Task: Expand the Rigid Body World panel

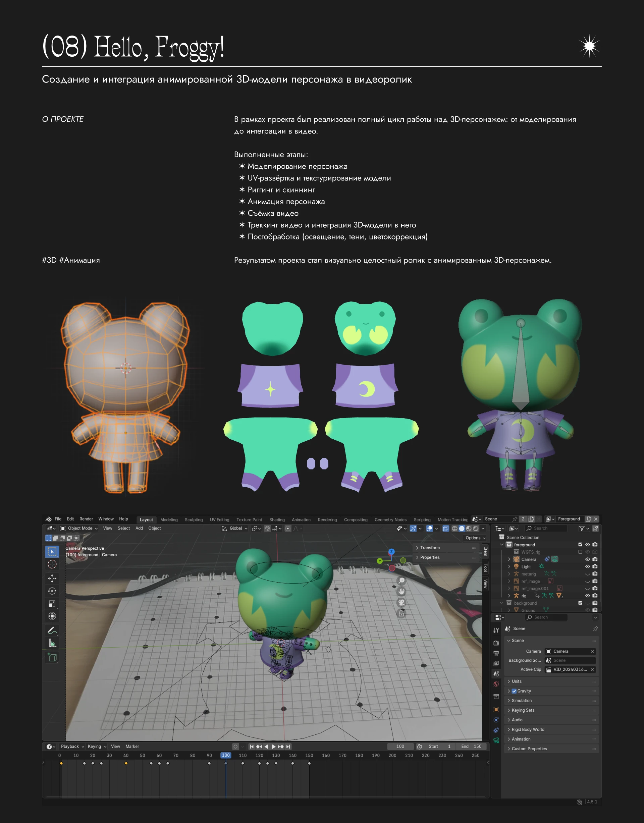Action: [528, 729]
